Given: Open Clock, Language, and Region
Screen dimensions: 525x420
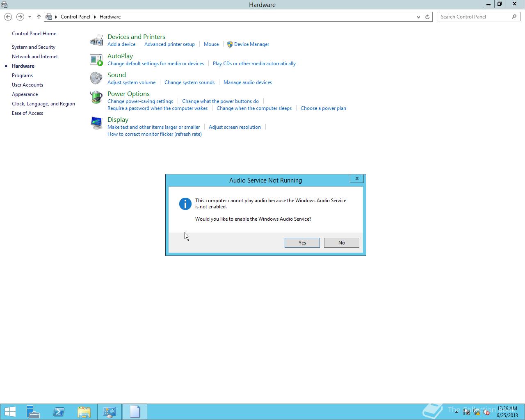Looking at the screenshot, I should tap(43, 104).
